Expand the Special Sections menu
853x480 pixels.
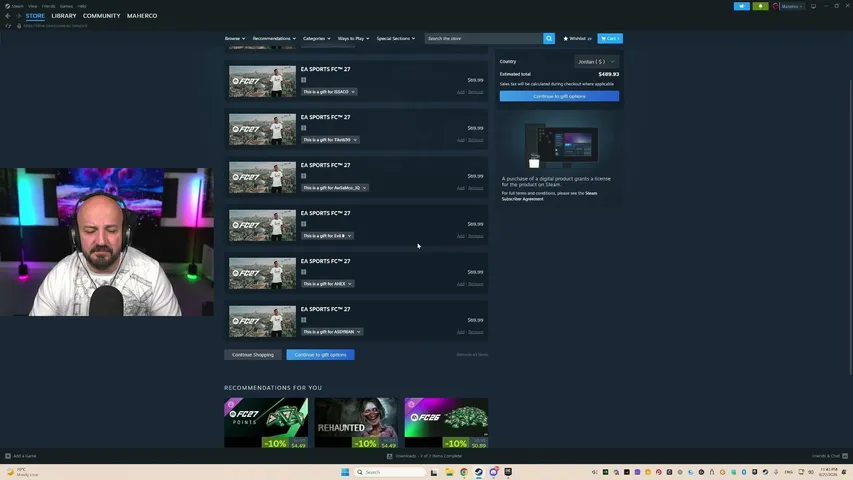[396, 39]
